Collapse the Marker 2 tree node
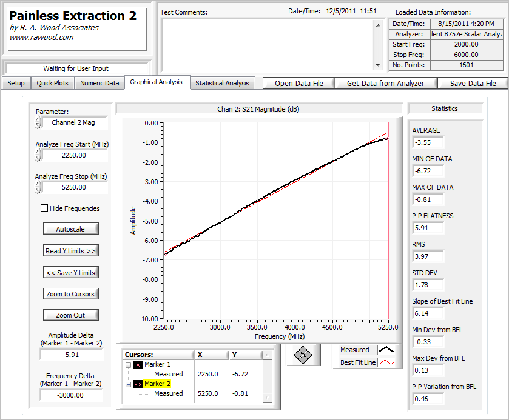This screenshot has height=420, width=509. [128, 384]
